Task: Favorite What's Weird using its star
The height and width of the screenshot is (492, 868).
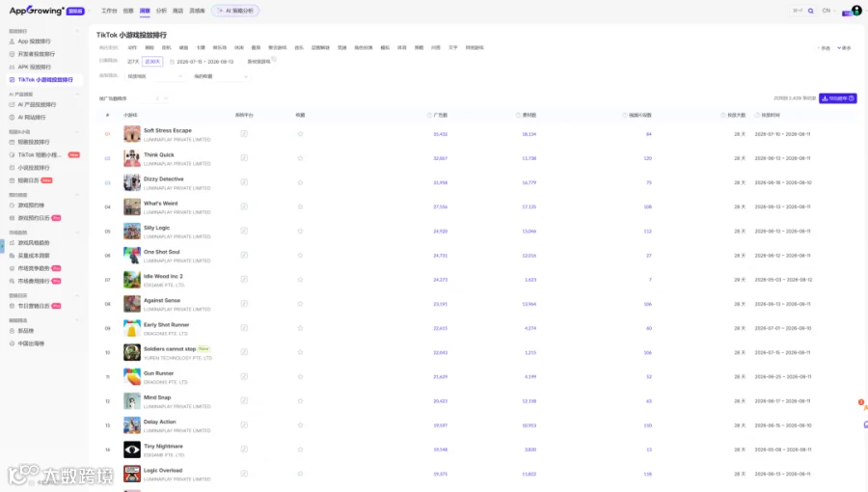Action: click(300, 207)
